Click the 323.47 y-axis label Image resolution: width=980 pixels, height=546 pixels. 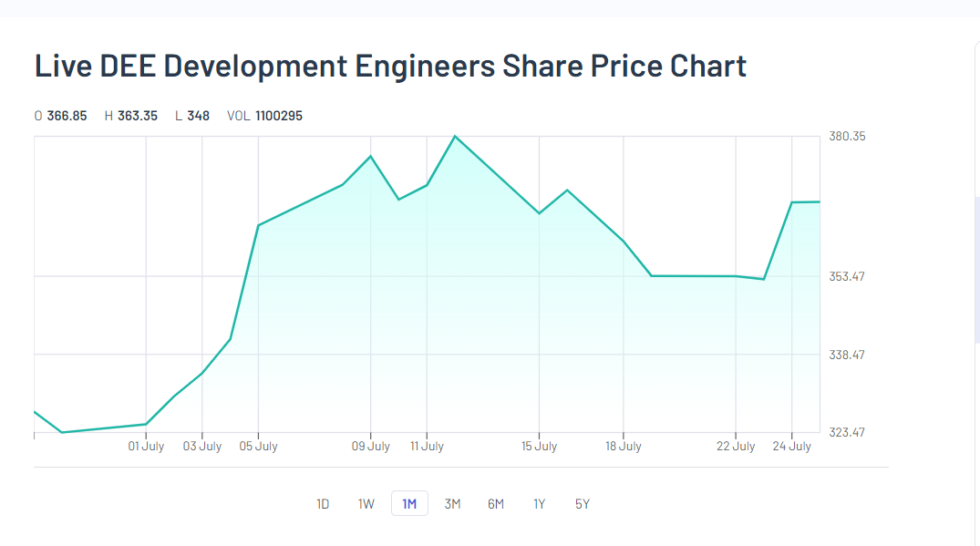click(x=847, y=432)
